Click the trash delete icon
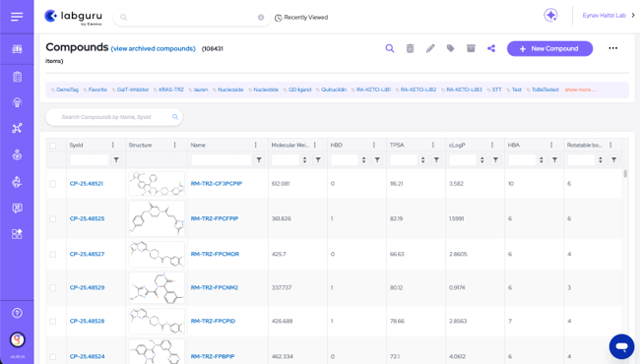Viewport: 640px width, 364px height. pyautogui.click(x=411, y=48)
